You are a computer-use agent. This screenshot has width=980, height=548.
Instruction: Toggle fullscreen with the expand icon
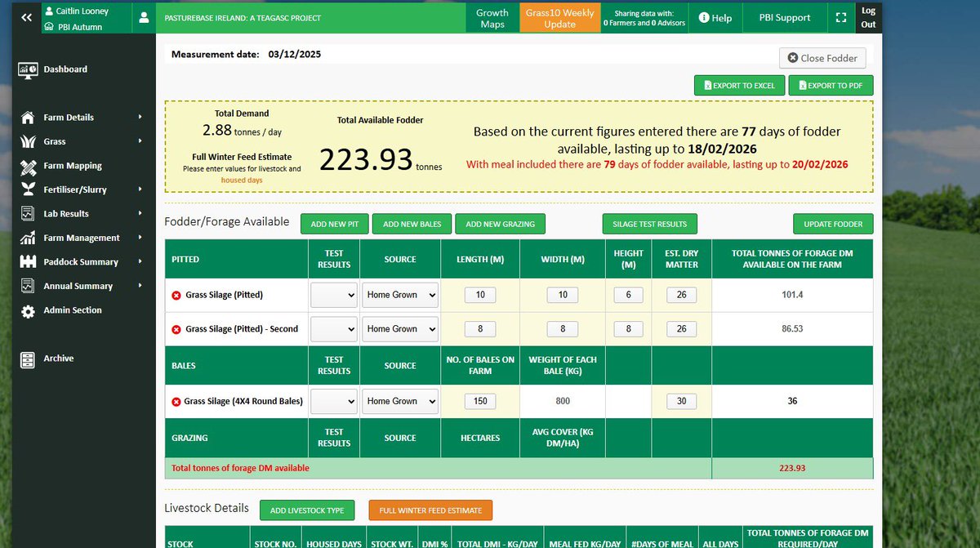tap(840, 17)
